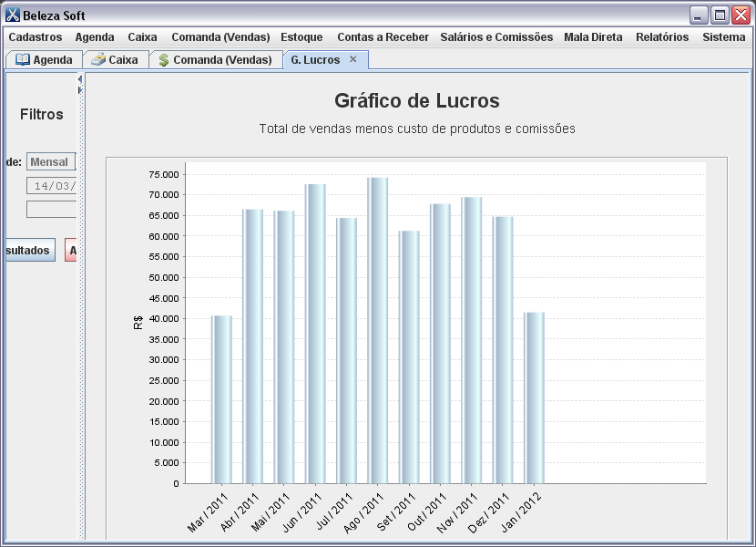Open the Contas a Receber menu
Image resolution: width=756 pixels, height=547 pixels.
pos(383,37)
